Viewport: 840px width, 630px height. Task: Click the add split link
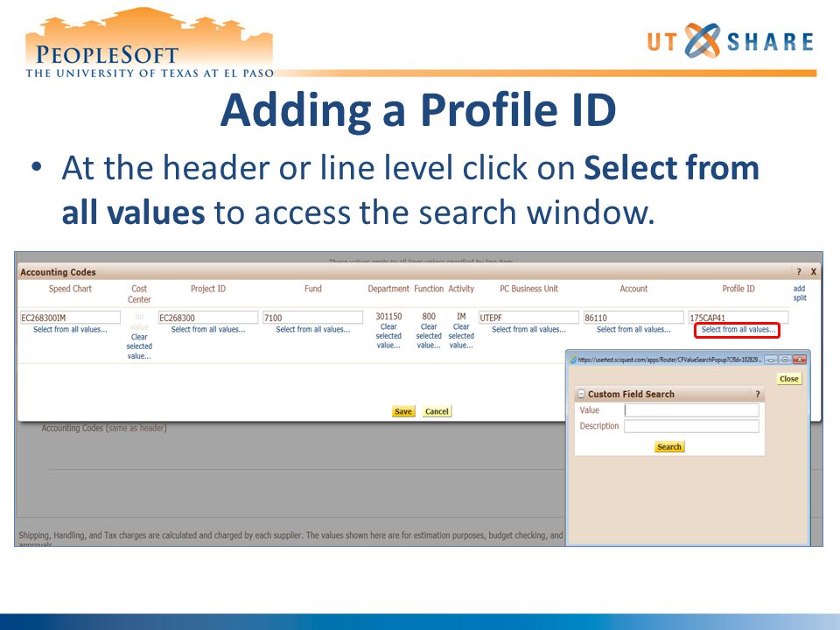tap(799, 293)
